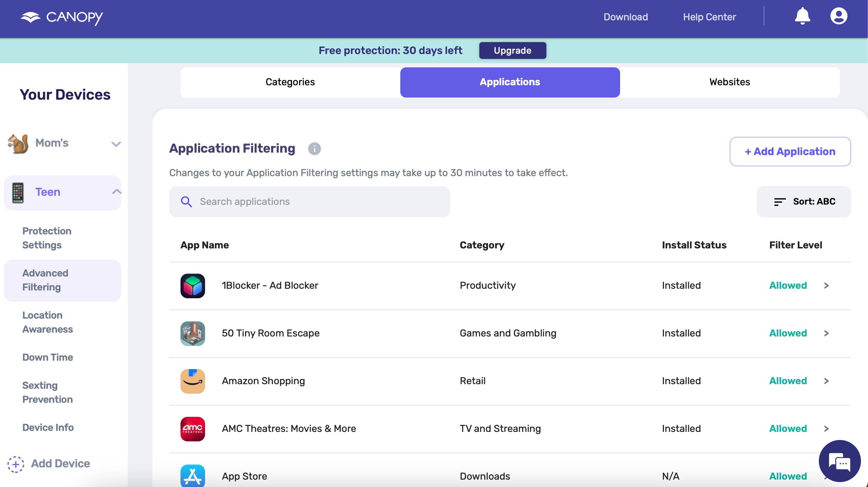Click the Download link
Image resolution: width=868 pixels, height=487 pixels.
(626, 17)
